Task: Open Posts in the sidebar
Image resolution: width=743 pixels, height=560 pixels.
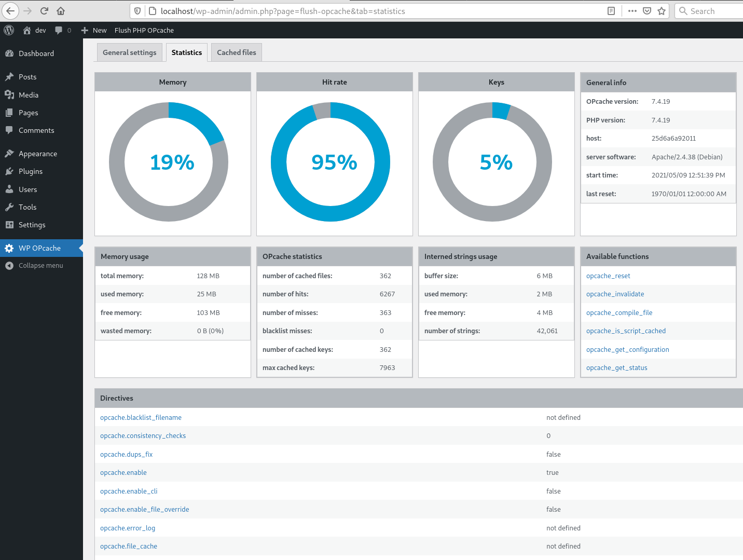Action: point(42,77)
